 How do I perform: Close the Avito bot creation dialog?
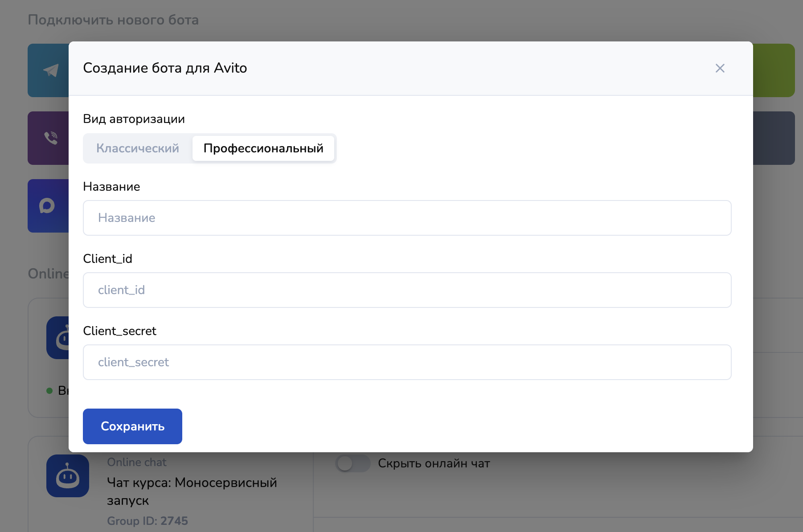(720, 68)
